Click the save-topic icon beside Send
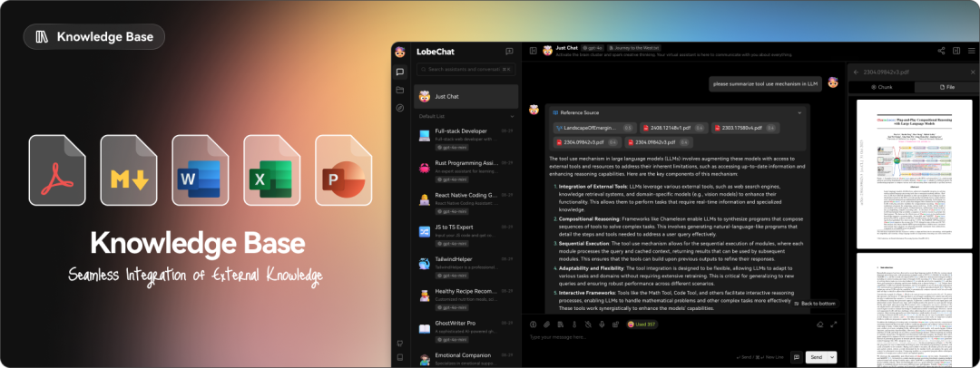Viewport: 980px width, 368px height. [797, 357]
